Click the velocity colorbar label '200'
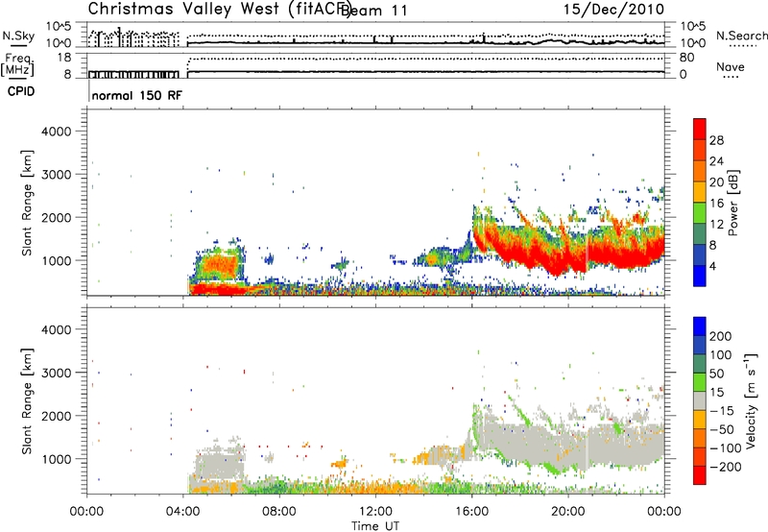 pos(721,336)
